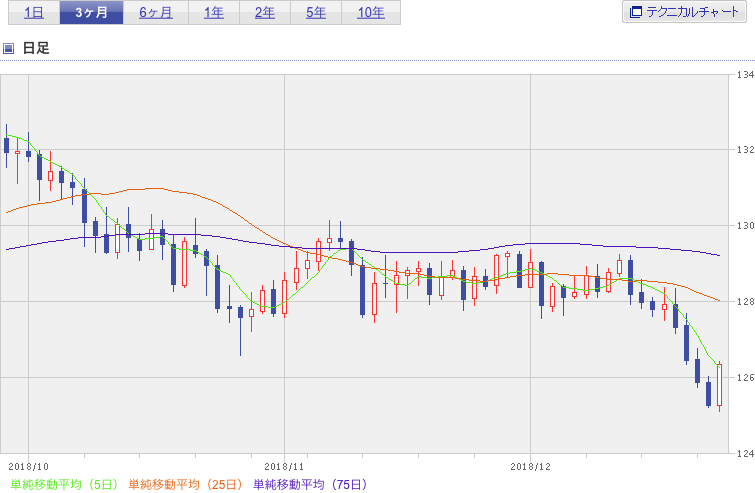
Task: Click the 単純移動平均（25日）legend label
Action: coord(185,484)
